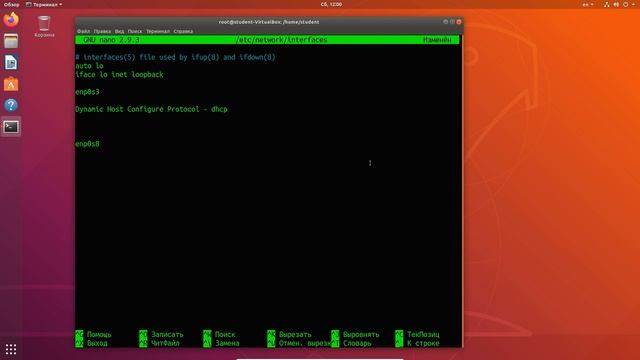Open the Вид menu

[119, 31]
